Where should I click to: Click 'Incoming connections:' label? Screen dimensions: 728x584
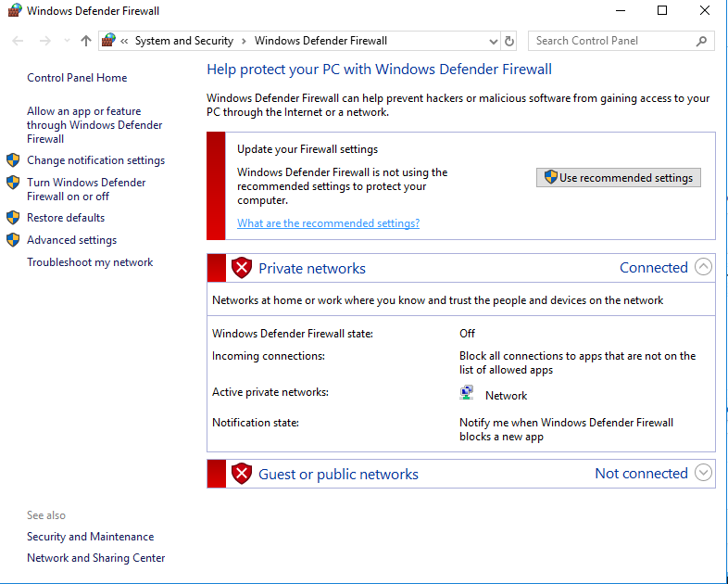click(269, 356)
